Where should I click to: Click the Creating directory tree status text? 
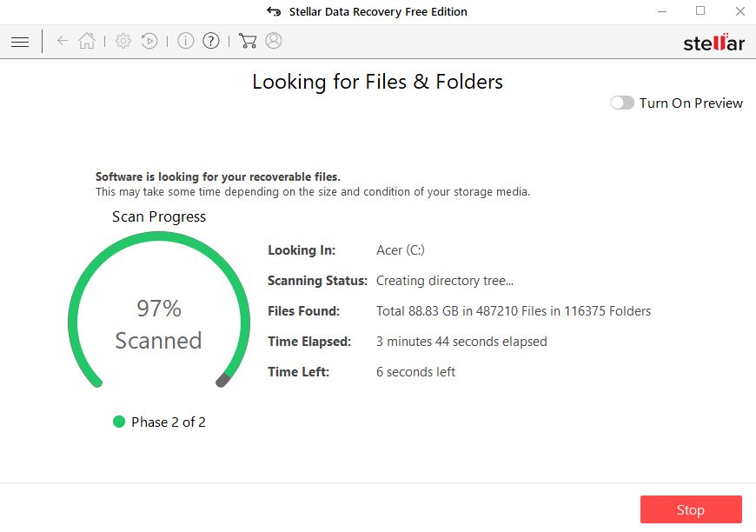pos(445,280)
